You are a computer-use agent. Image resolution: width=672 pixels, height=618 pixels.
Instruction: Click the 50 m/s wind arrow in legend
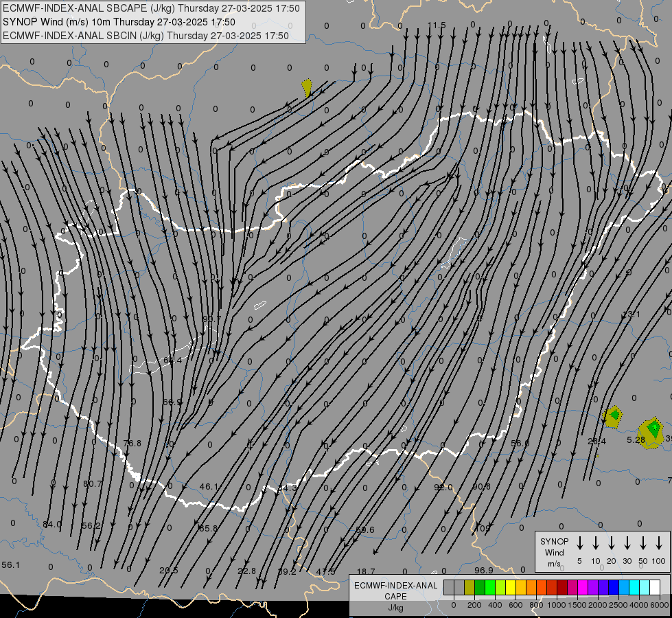coord(643,543)
